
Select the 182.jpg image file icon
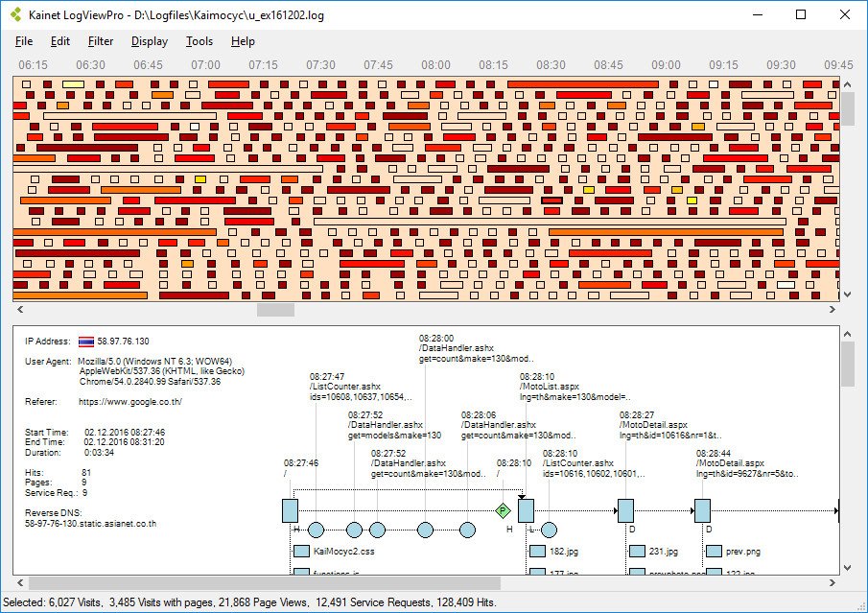click(538, 552)
